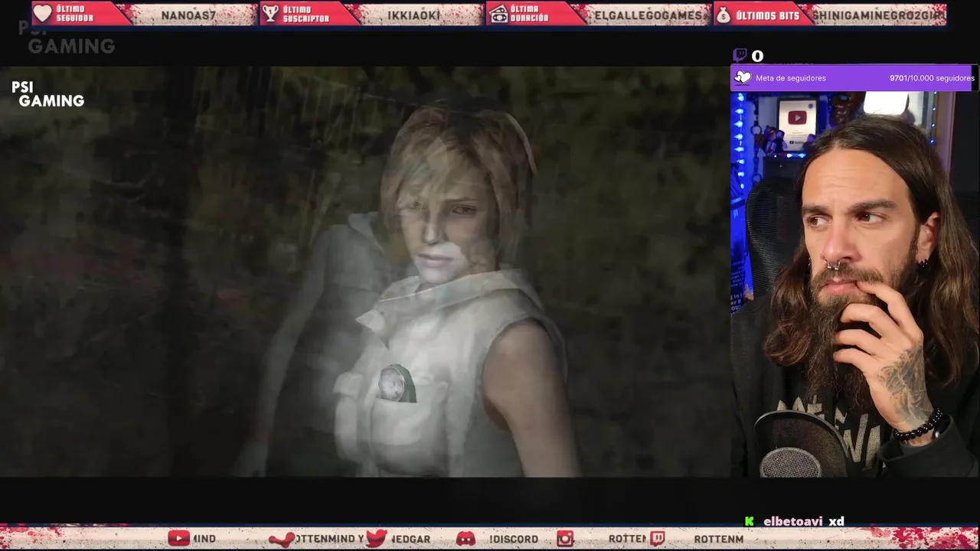
Task: Click the Twitch icon in the bottom social bar
Action: click(x=657, y=539)
